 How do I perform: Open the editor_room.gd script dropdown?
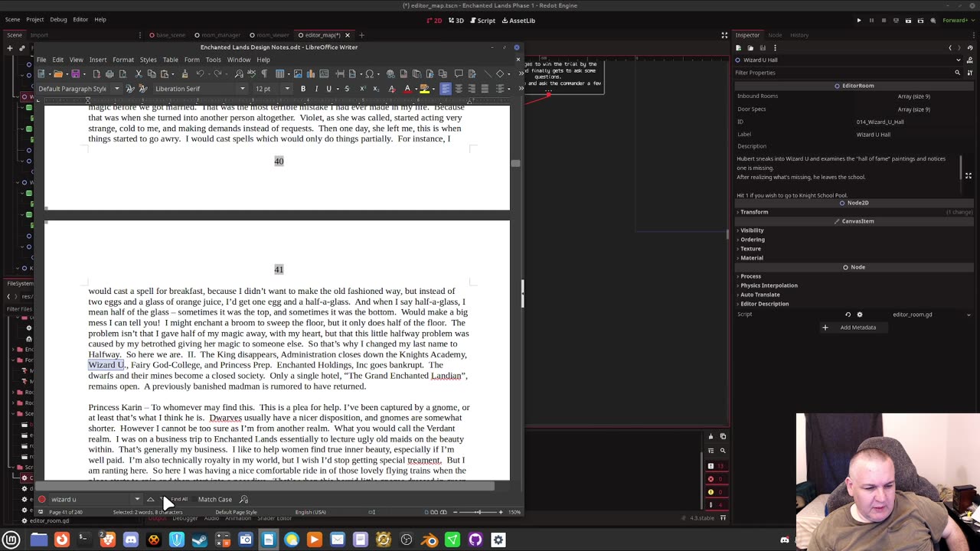[x=969, y=315]
